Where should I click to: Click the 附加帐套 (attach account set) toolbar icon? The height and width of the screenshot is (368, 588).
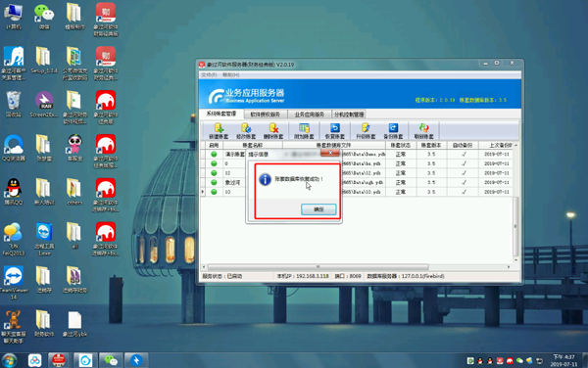pyautogui.click(x=304, y=131)
